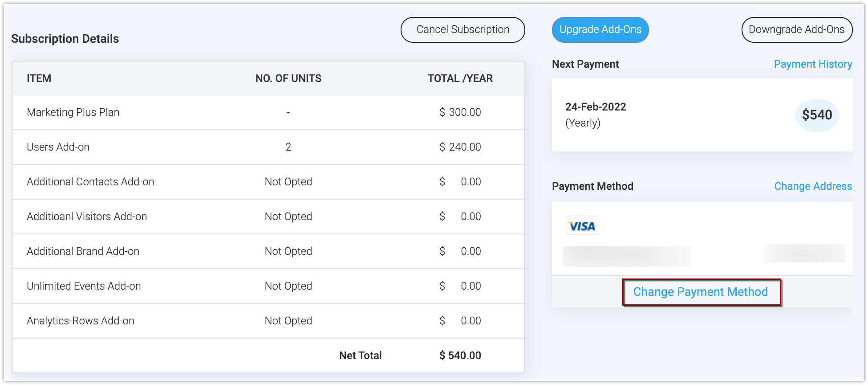
Task: Click the NO. OF UNITS header
Action: coord(288,78)
